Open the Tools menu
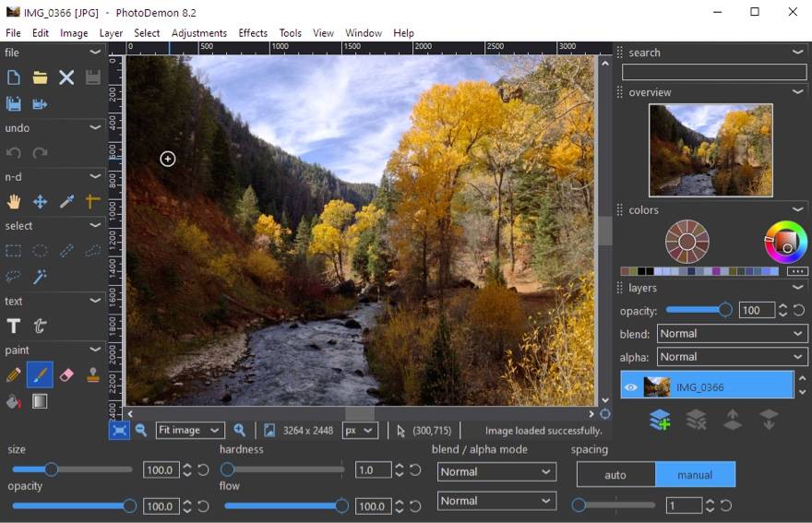The height and width of the screenshot is (523, 812). 290,32
